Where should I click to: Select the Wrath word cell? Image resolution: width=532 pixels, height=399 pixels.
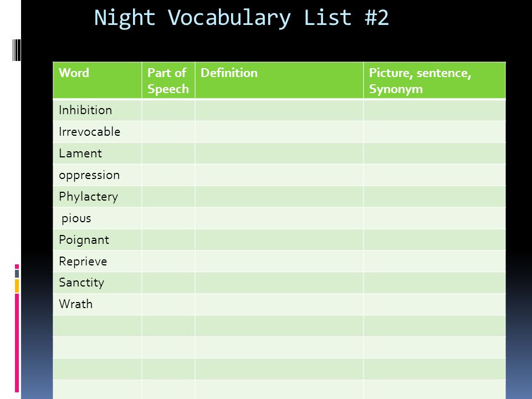pos(98,304)
